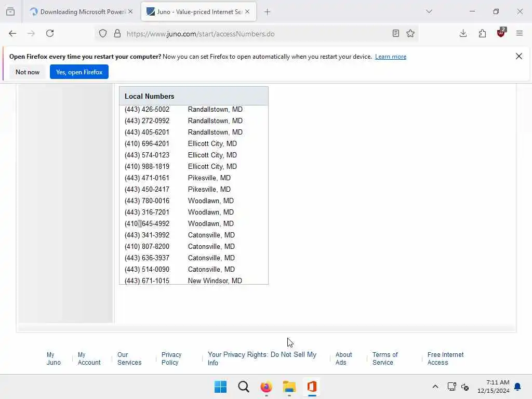Select the number (443) 426-5002
The image size is (532, 399).
pyautogui.click(x=147, y=110)
